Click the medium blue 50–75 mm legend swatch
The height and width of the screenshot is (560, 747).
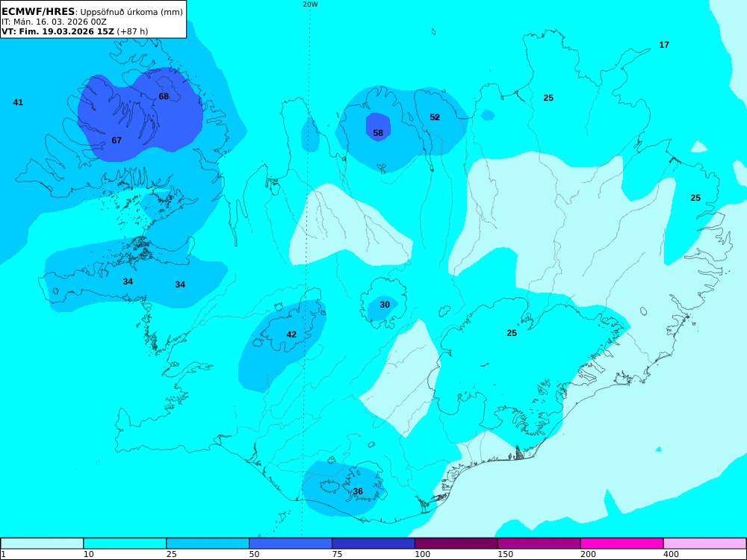291,544
